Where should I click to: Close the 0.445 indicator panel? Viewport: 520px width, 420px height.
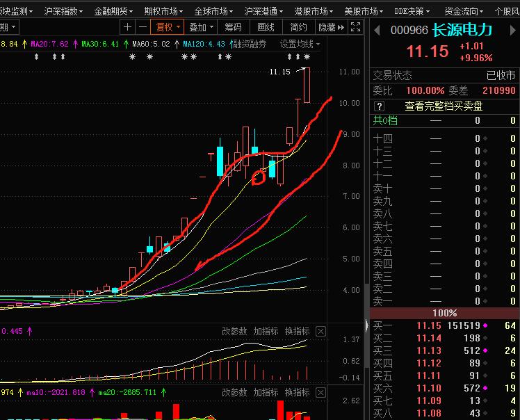(320, 331)
